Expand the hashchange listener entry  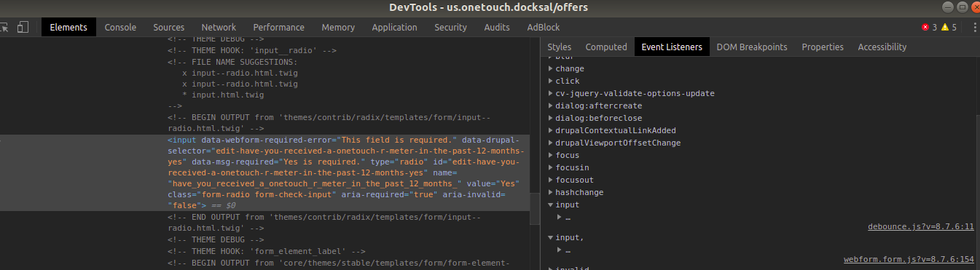point(573,192)
